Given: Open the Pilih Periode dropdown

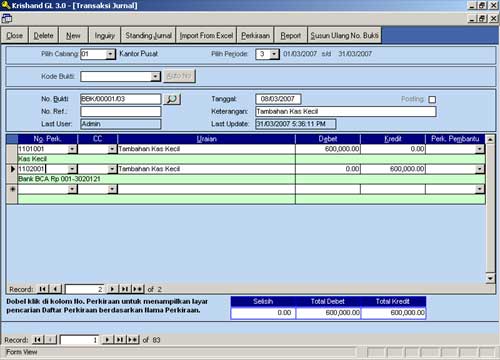Looking at the screenshot, I should pyautogui.click(x=274, y=54).
